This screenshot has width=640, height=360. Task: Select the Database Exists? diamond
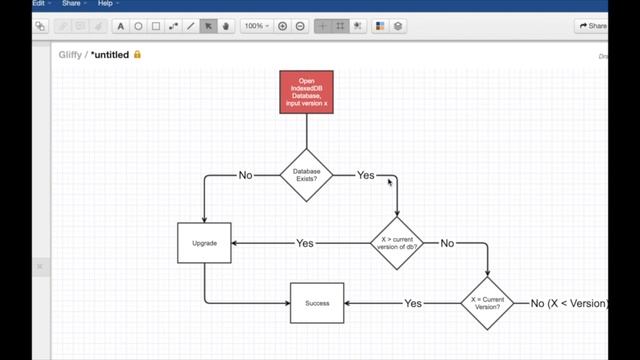(x=307, y=175)
